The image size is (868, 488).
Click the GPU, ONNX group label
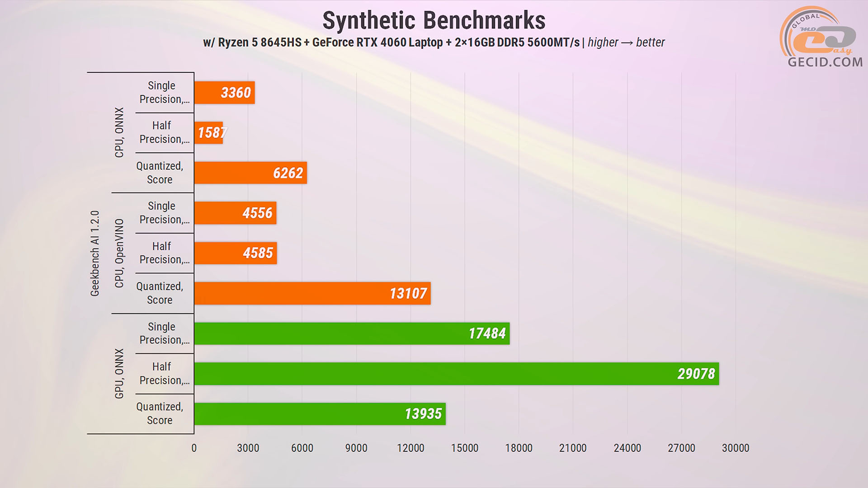(x=119, y=374)
